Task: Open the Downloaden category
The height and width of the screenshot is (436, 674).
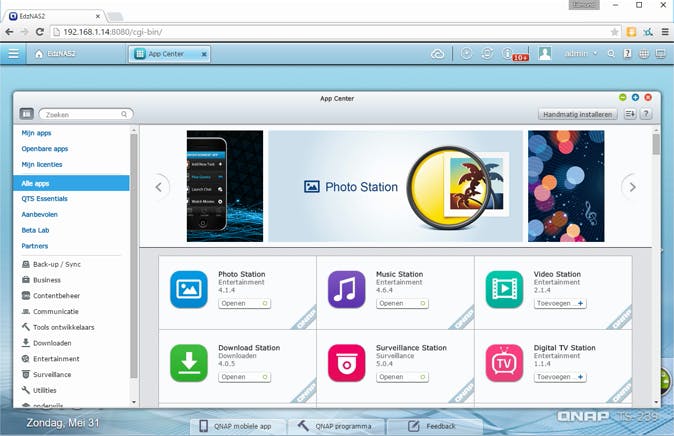Action: click(x=46, y=343)
